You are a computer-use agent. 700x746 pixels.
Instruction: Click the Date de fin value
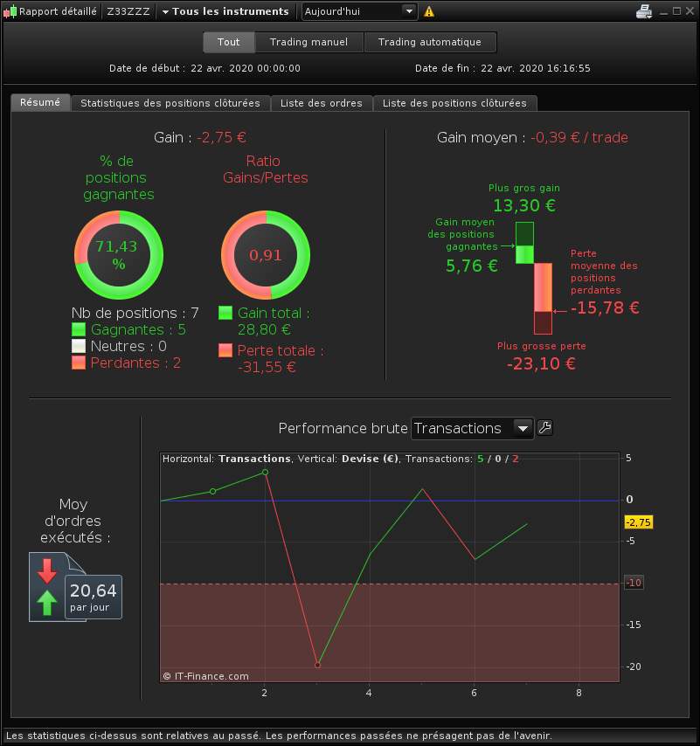click(x=536, y=68)
